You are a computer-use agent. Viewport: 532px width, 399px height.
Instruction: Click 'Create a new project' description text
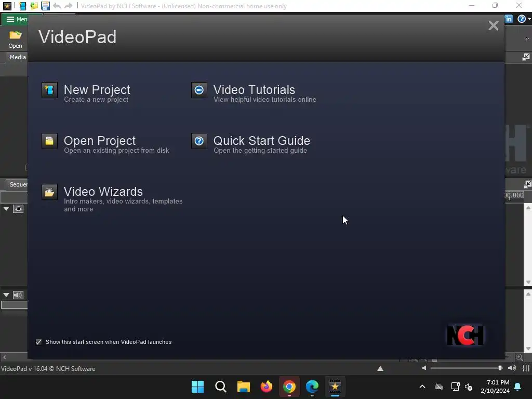pyautogui.click(x=96, y=100)
